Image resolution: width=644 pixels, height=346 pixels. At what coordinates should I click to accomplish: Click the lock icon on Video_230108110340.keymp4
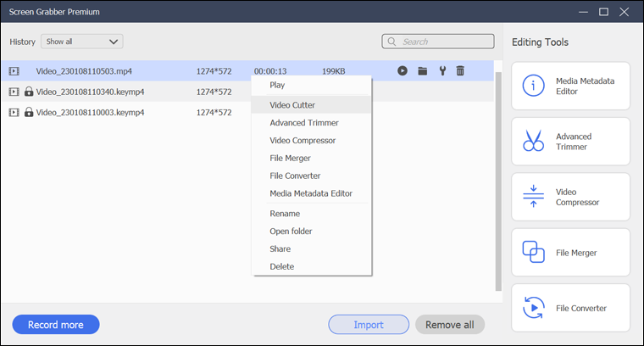29,92
